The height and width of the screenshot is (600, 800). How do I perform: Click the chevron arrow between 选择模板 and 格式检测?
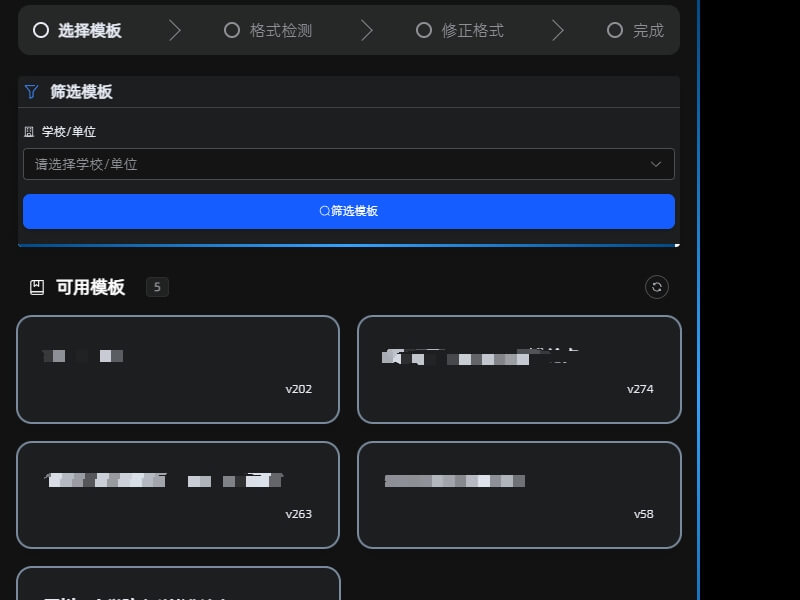coord(175,30)
